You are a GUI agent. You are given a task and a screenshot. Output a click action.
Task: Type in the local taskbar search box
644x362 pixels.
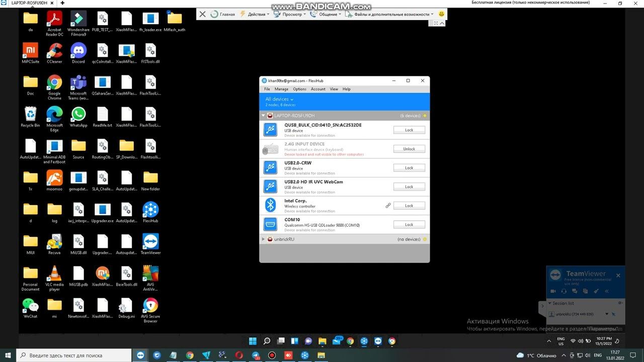pos(74,355)
